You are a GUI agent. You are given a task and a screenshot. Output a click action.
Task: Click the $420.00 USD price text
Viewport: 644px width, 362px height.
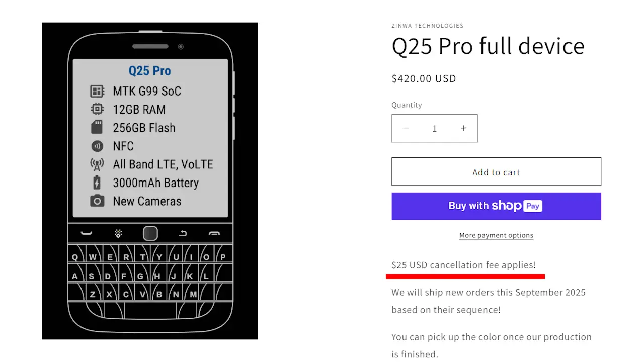[424, 78]
